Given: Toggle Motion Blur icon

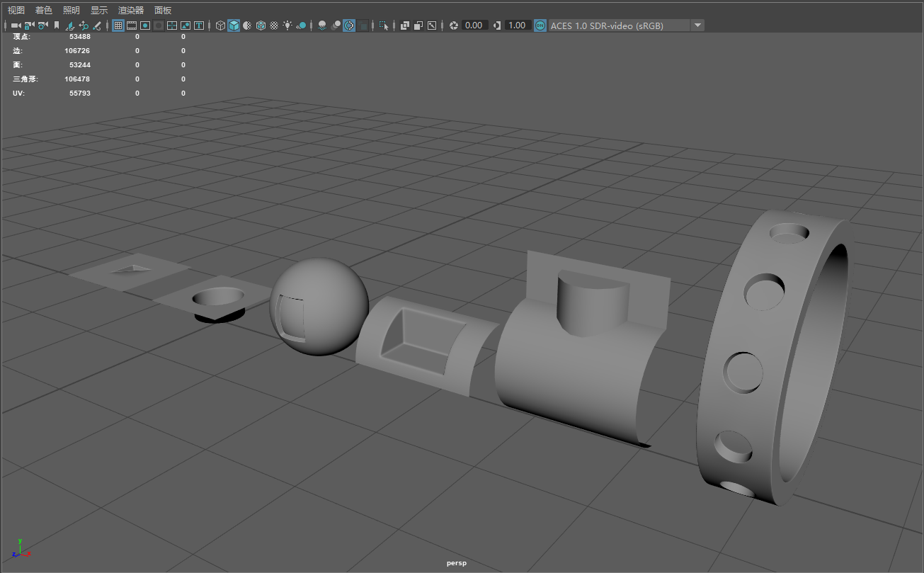Looking at the screenshot, I should (x=337, y=25).
